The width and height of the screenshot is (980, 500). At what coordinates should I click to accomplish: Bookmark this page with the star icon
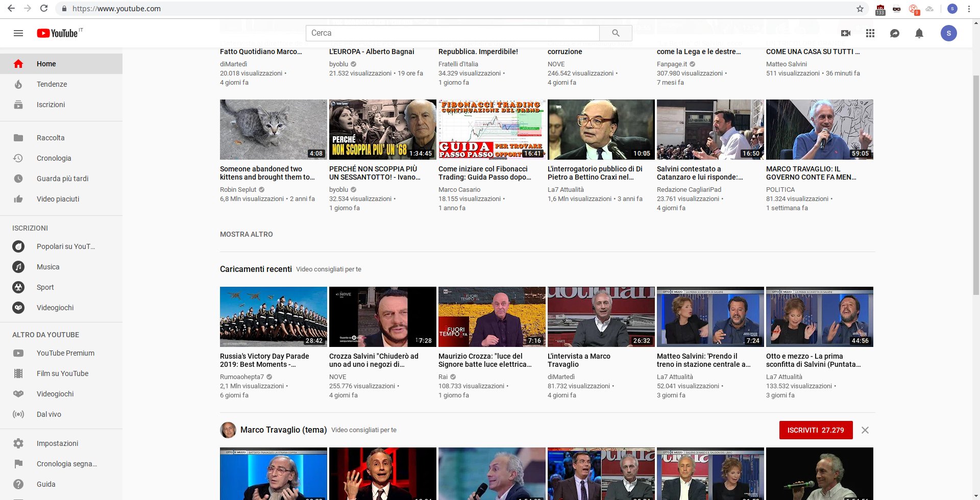click(x=860, y=9)
